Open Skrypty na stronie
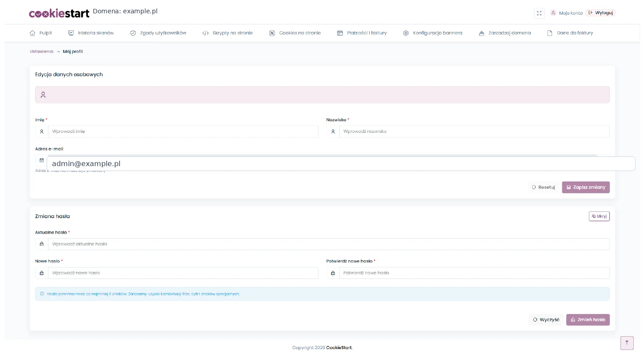This screenshot has height=362, width=644. [x=227, y=33]
